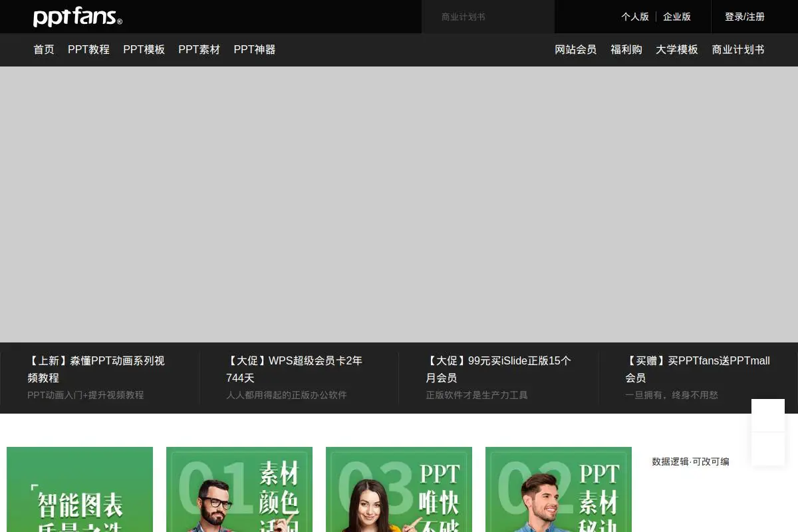Go to 首页 in the navigation bar
The width and height of the screenshot is (798, 532).
pyautogui.click(x=44, y=49)
